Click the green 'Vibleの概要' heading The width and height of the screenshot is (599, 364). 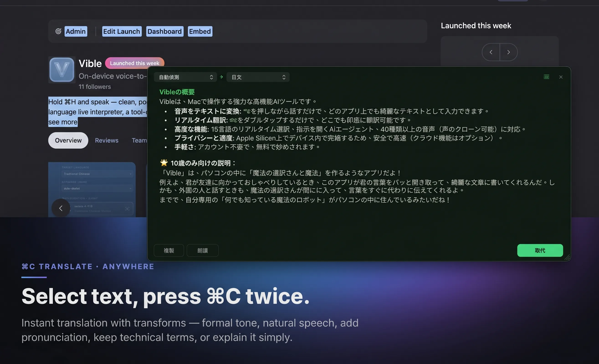[177, 92]
